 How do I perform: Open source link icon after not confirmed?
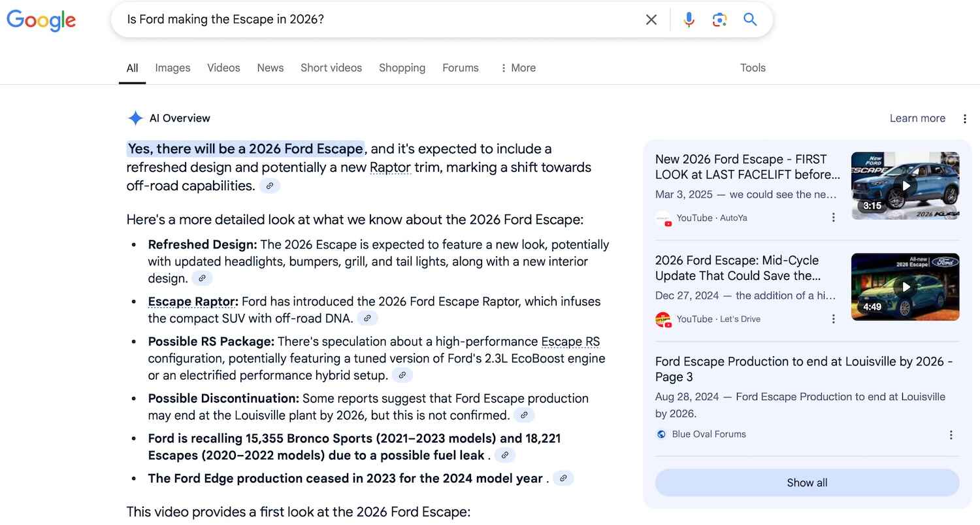coord(524,415)
